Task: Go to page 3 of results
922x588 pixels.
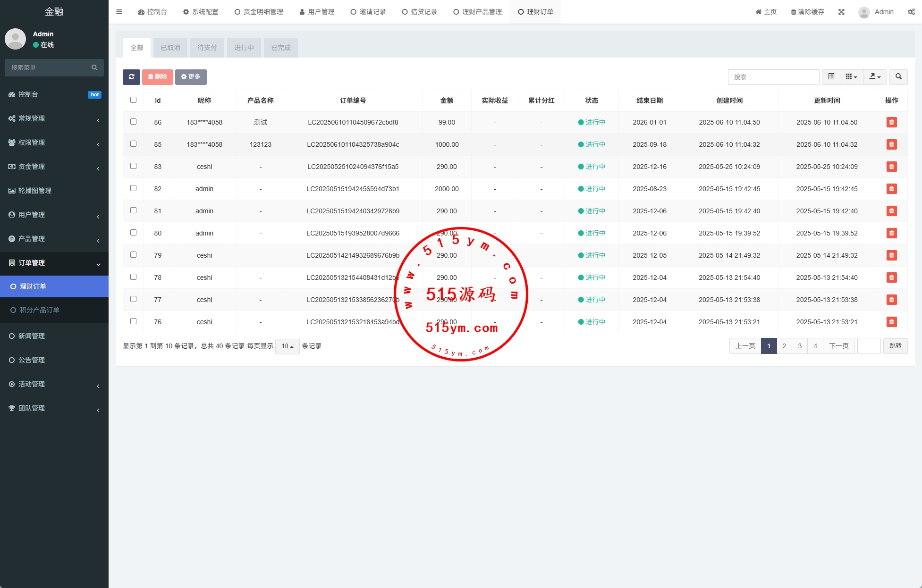Action: tap(800, 346)
